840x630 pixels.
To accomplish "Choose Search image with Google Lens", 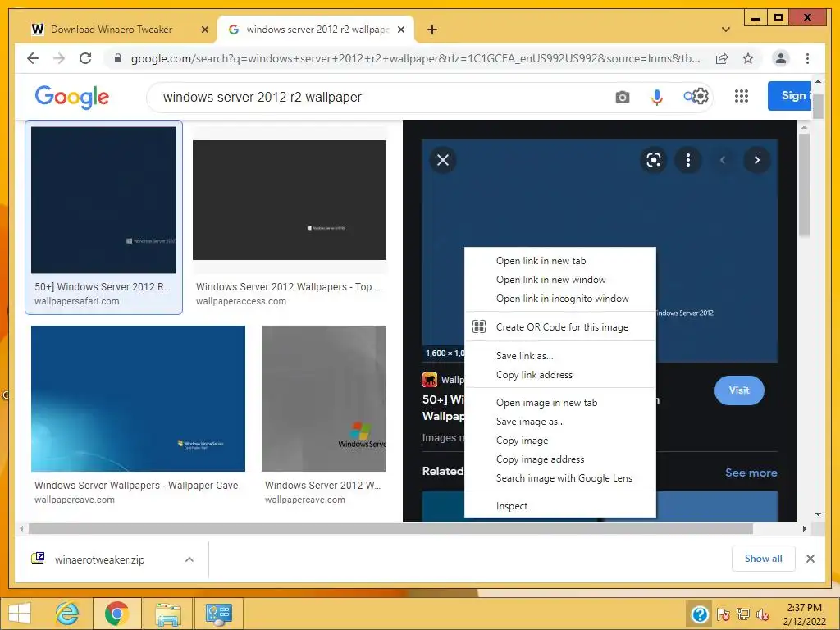I will [559, 478].
